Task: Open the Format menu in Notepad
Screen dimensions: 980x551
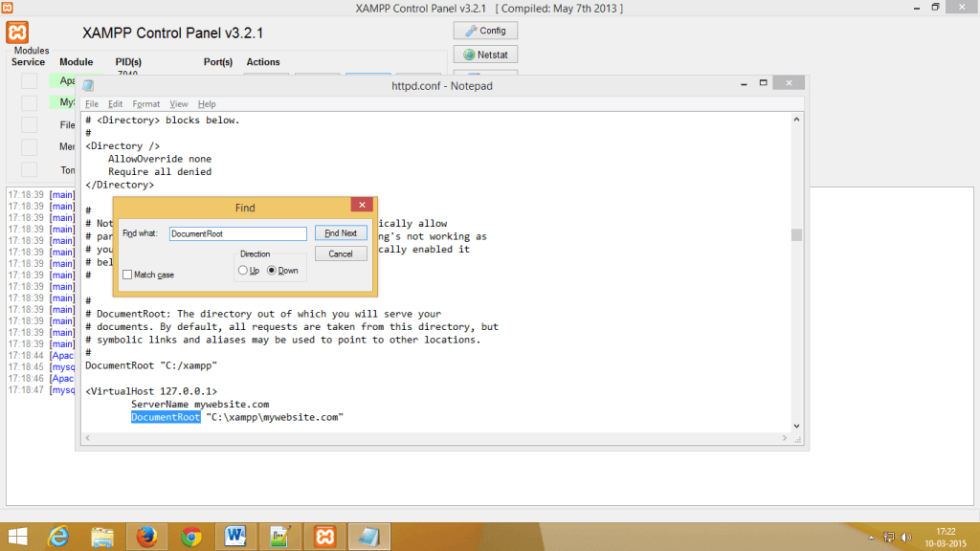Action: 145,103
